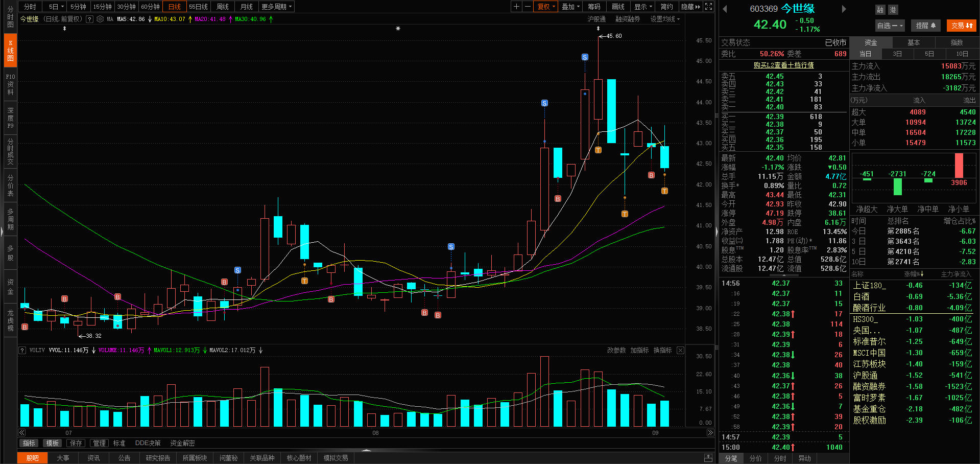Open 5日 period dropdown
980x464 pixels.
[56, 7]
